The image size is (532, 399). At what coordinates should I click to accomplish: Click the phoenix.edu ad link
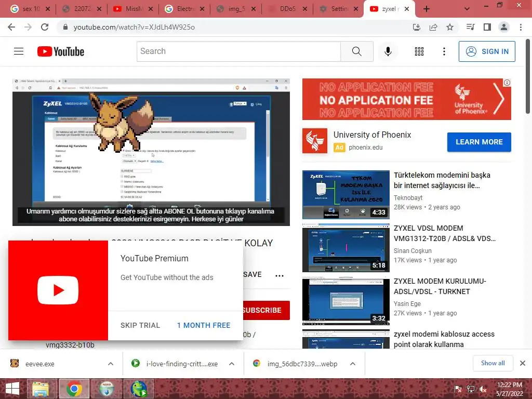365,147
